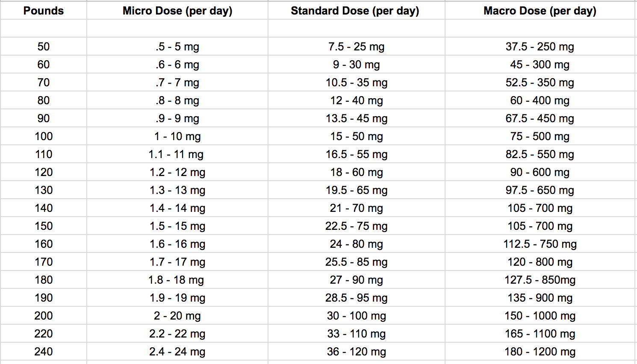This screenshot has width=637, height=364.
Task: Click the '112.5 - 750 mg' macro dose cell
Action: pos(540,244)
